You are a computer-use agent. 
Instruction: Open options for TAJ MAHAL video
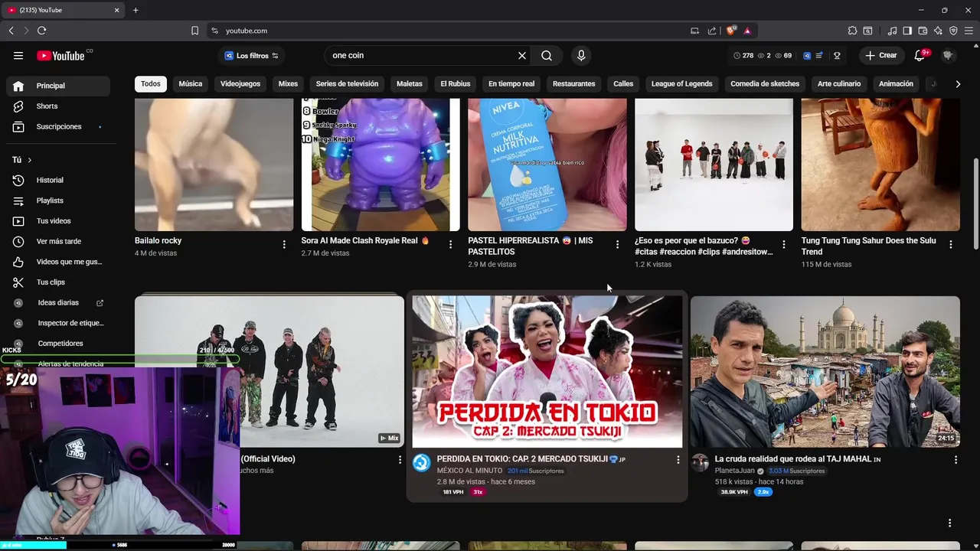click(955, 460)
